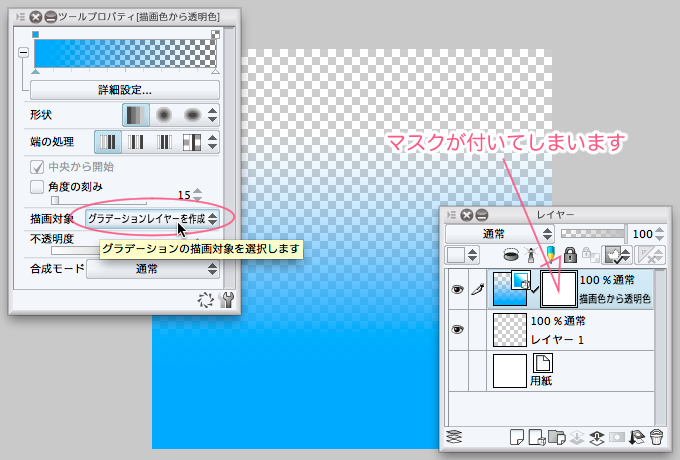Click the clip to layer below icon
Image resolution: width=680 pixels, height=460 pixels.
point(513,255)
